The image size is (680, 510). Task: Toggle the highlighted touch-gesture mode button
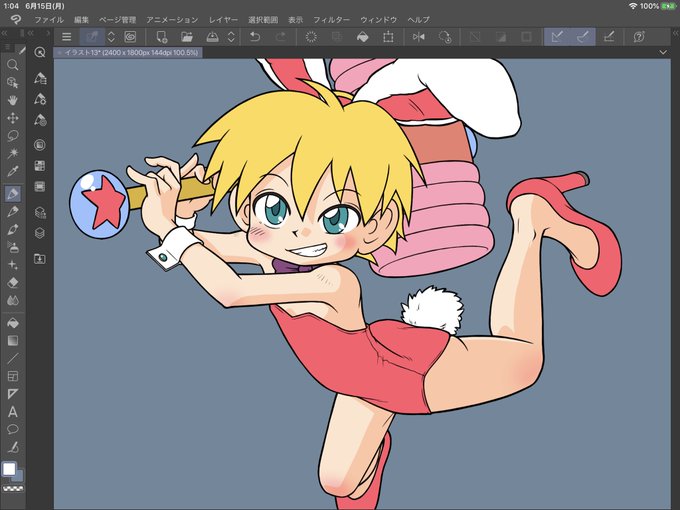coord(92,37)
